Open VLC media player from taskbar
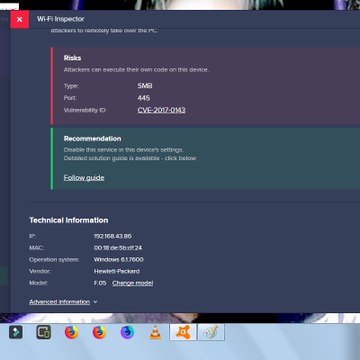360x360 pixels. click(x=155, y=332)
